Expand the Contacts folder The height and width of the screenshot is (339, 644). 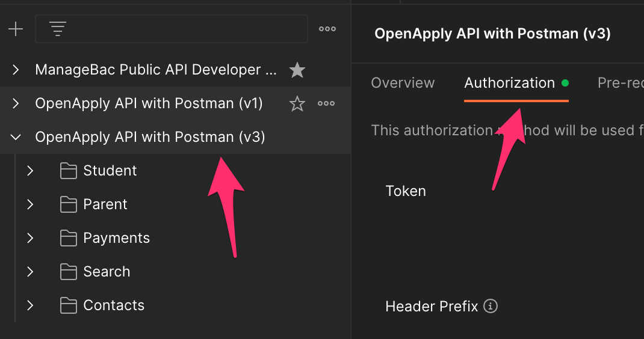point(30,305)
